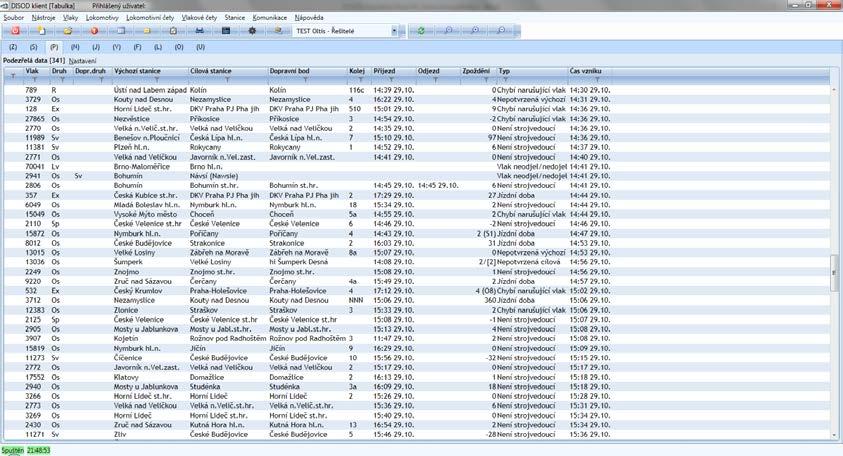843x456 pixels.
Task: Switch to the (F) tab
Action: [x=137, y=47]
